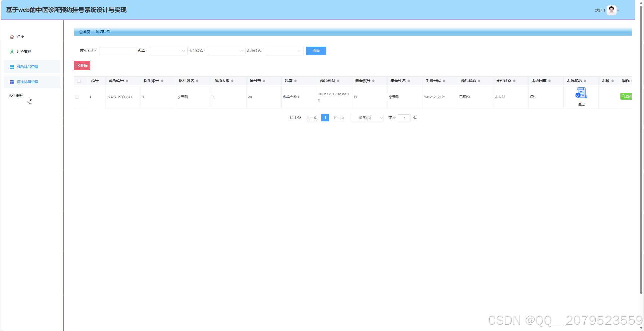
Task: Open the 支付状态 dropdown filter
Action: click(x=226, y=51)
